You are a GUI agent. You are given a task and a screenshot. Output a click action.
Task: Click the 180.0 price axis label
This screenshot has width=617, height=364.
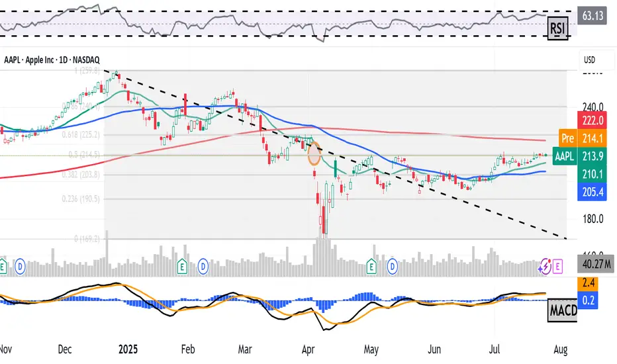pyautogui.click(x=593, y=219)
